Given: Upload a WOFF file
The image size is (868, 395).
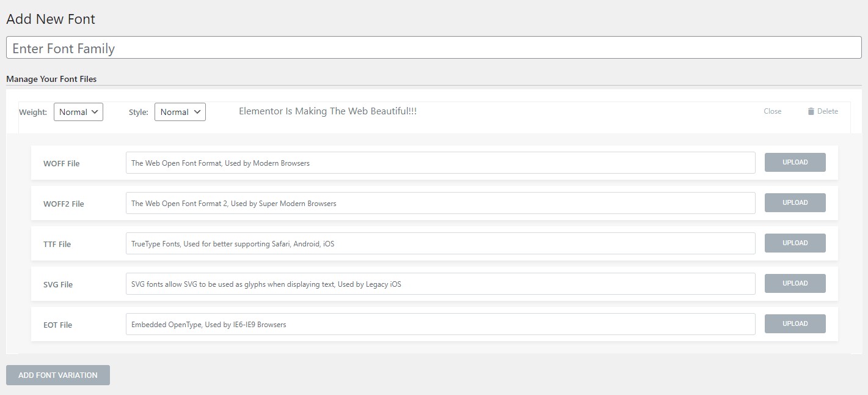Looking at the screenshot, I should coord(795,162).
